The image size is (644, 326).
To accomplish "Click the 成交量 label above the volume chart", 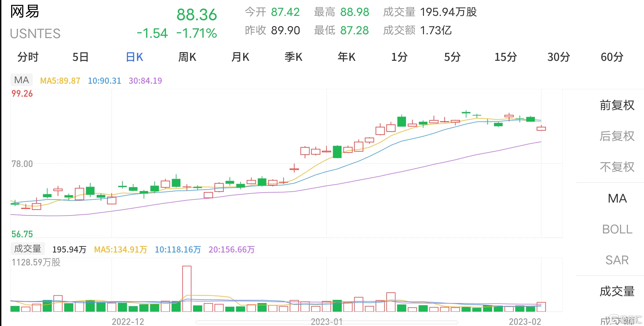I will [x=27, y=249].
